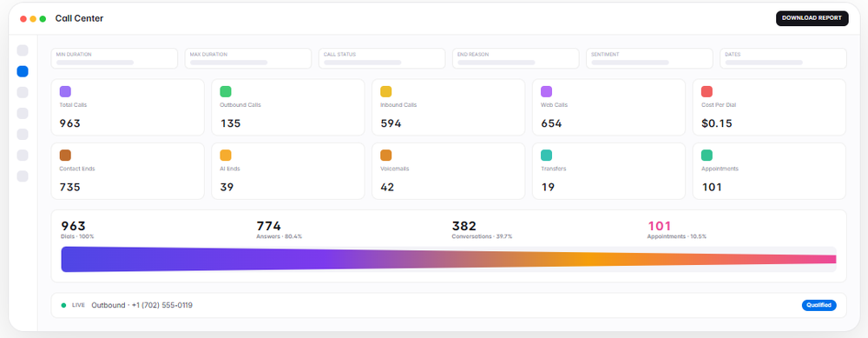The width and height of the screenshot is (868, 338).
Task: Click the Appointments card value 101
Action: [x=712, y=188]
